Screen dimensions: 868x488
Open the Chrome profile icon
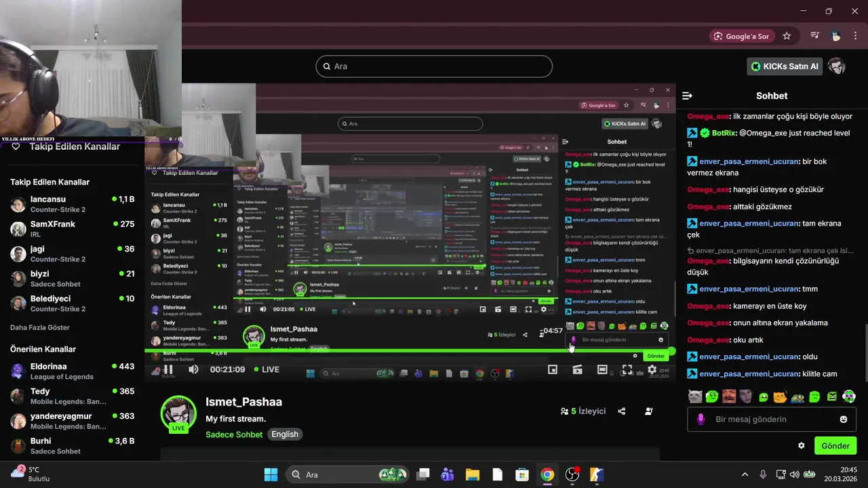(835, 36)
